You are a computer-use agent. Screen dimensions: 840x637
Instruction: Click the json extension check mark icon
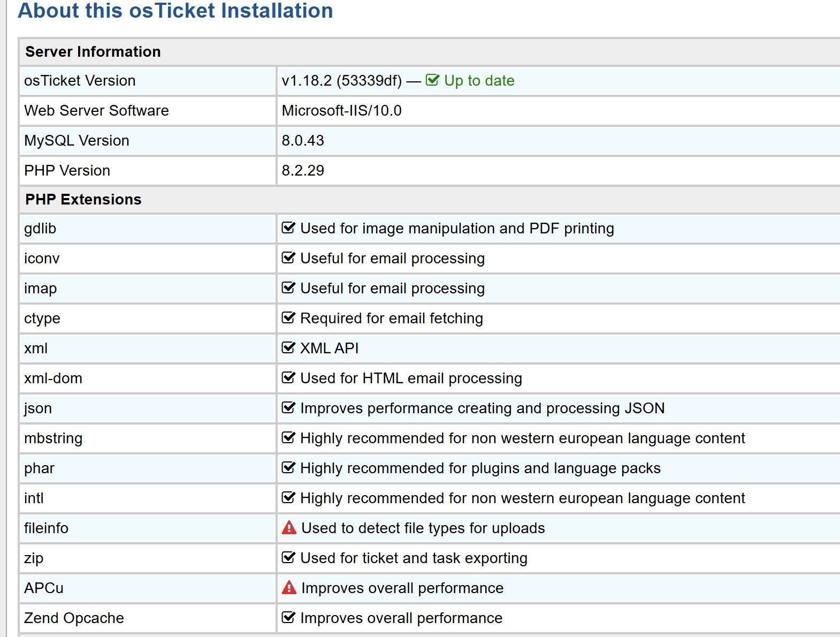(x=288, y=408)
